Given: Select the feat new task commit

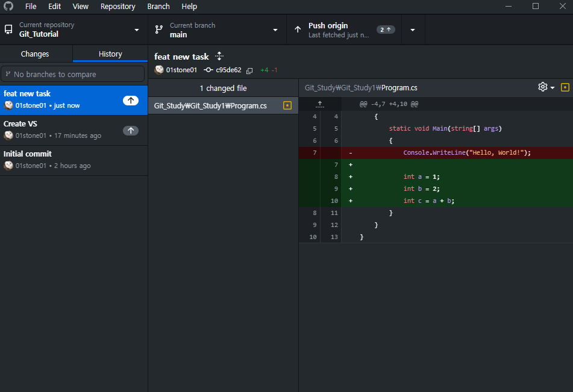Looking at the screenshot, I should click(74, 100).
